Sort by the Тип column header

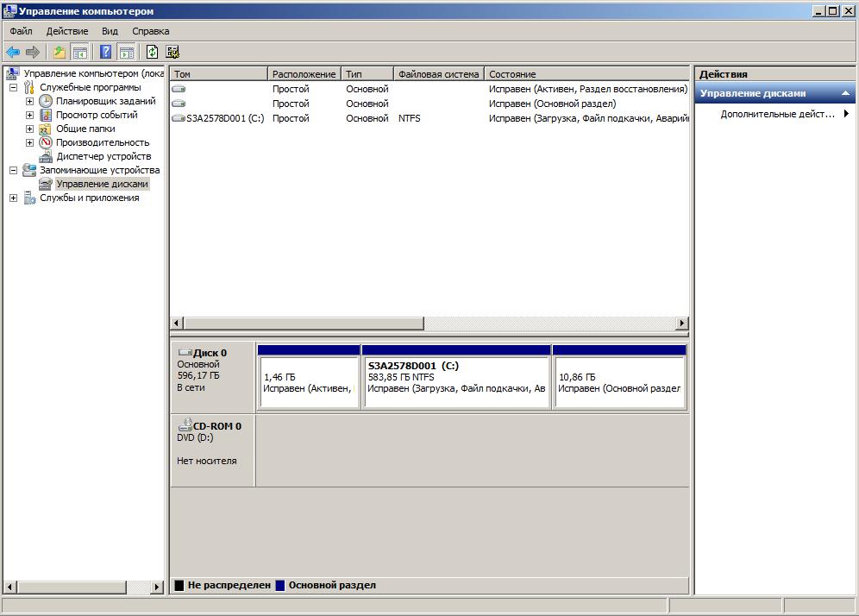point(367,74)
